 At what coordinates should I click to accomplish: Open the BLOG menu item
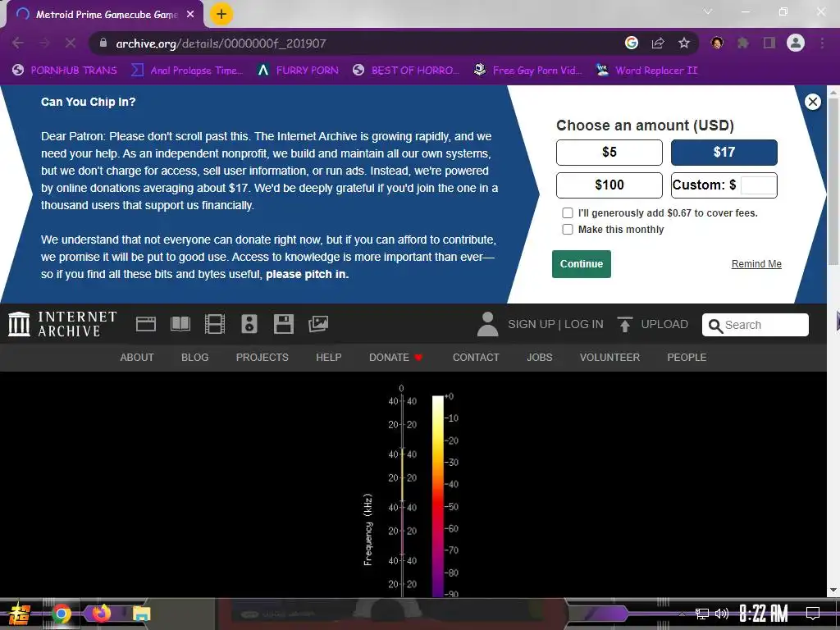coord(195,358)
